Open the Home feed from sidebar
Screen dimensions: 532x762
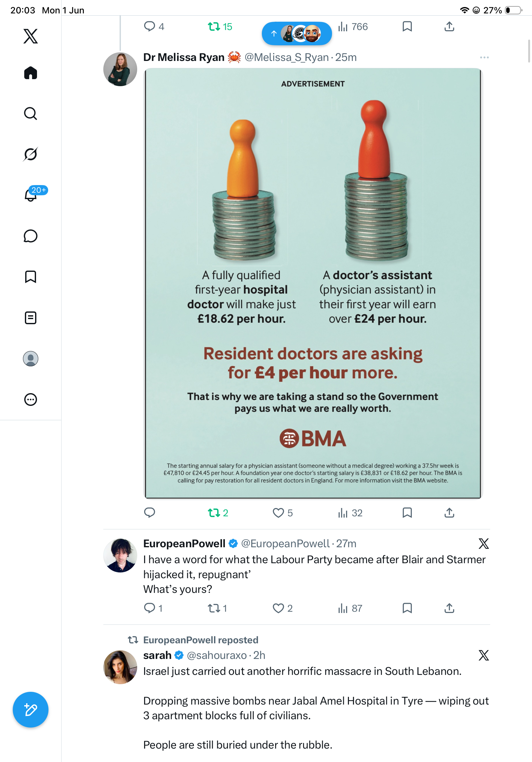click(x=31, y=73)
